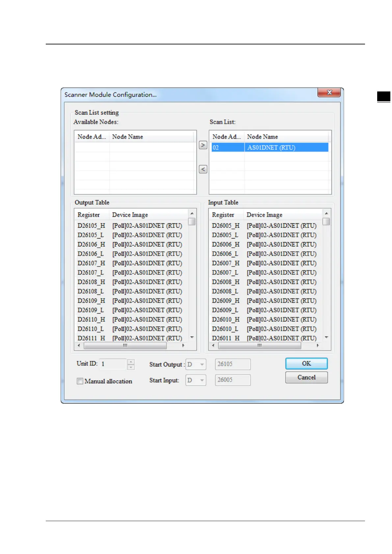Click Input Table scroll down arrow
The image size is (392, 554).
point(327,338)
